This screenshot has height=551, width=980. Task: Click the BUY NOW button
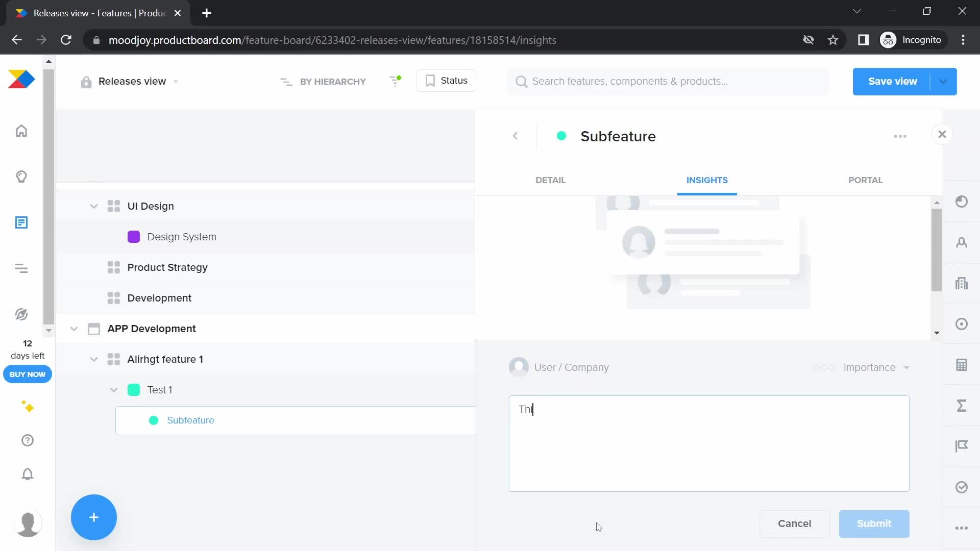tap(28, 374)
